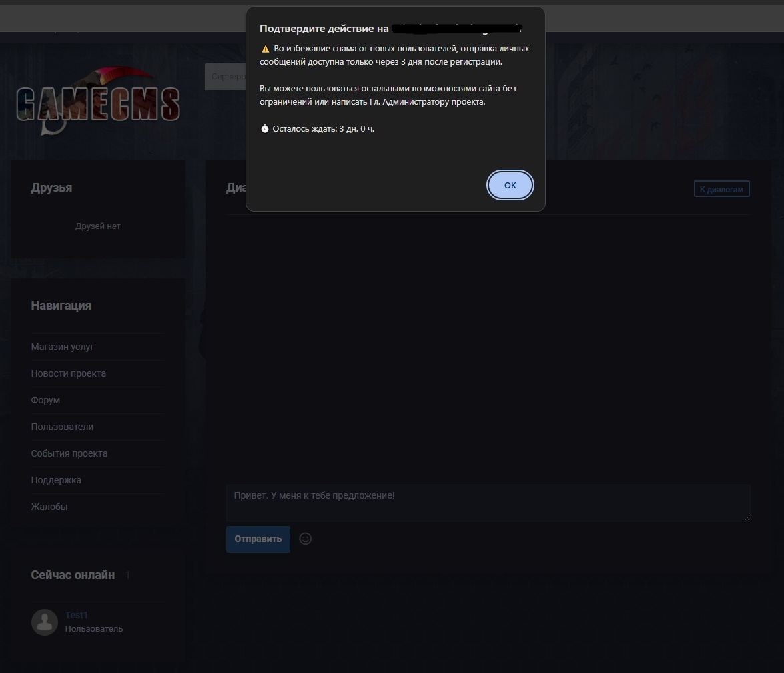Go back via К диалогам button
Image resolution: width=784 pixels, height=673 pixels.
point(721,189)
